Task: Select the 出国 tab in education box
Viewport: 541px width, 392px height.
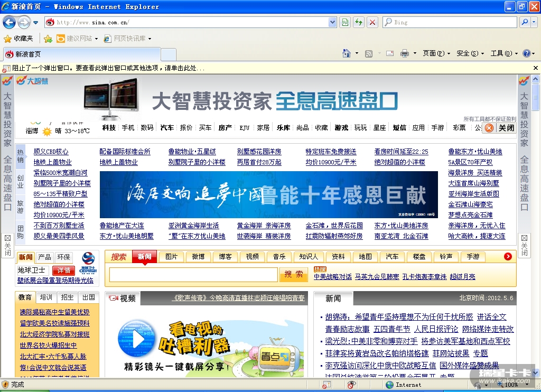Action: click(x=88, y=297)
